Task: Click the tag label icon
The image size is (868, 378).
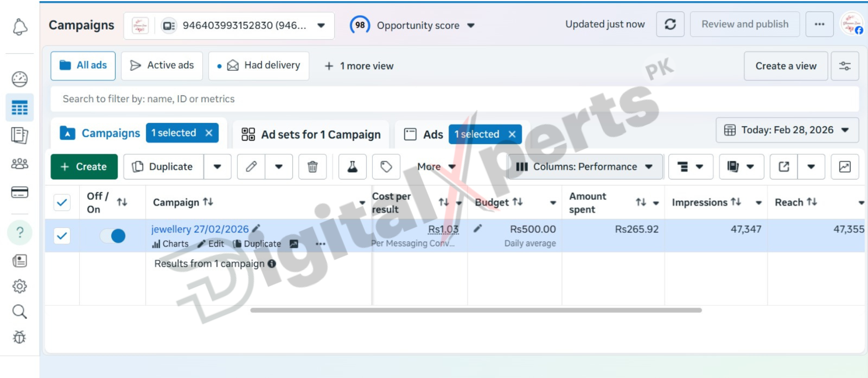Action: (x=386, y=167)
